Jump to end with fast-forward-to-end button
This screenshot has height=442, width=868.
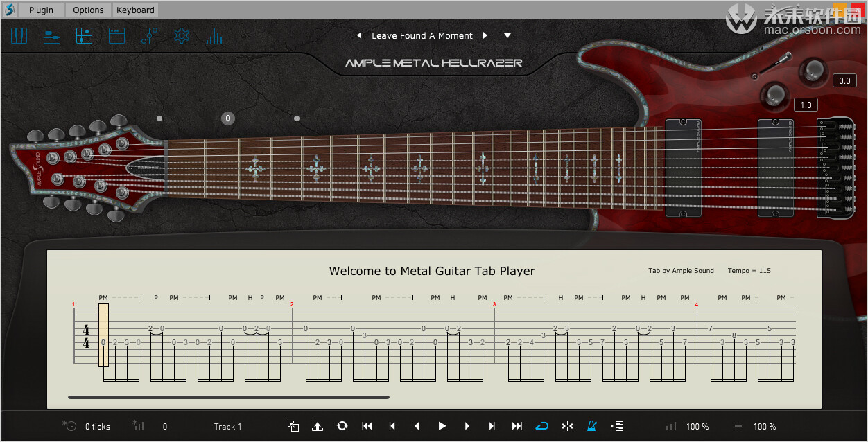(x=517, y=426)
